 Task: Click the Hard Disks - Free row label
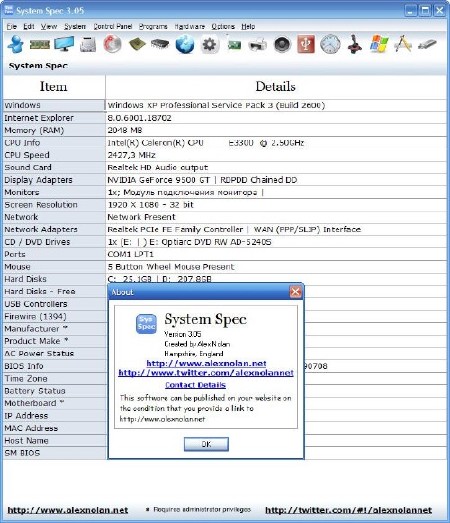pyautogui.click(x=40, y=292)
